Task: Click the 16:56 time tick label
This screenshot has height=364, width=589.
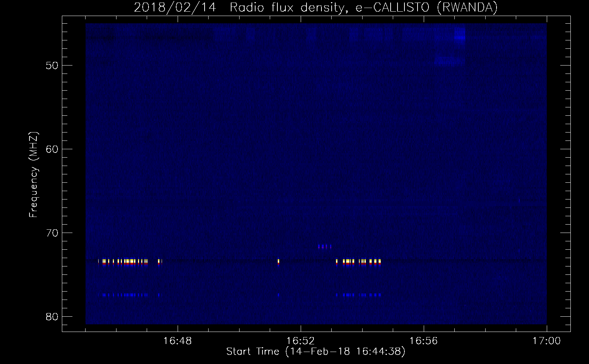Action: 424,341
